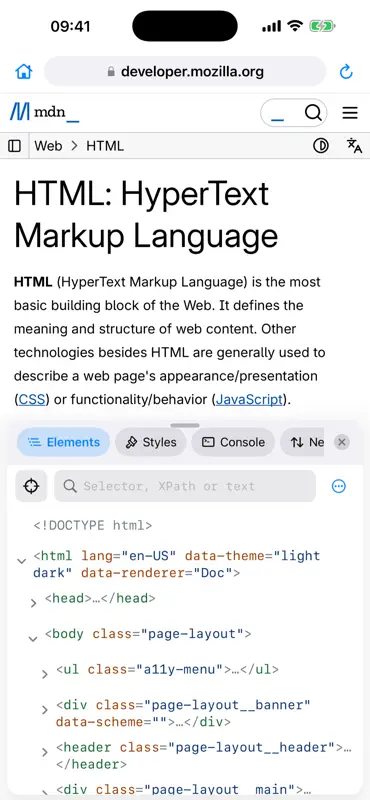Select the header page-layout__header row
This screenshot has height=800, width=370.
coord(204,756)
